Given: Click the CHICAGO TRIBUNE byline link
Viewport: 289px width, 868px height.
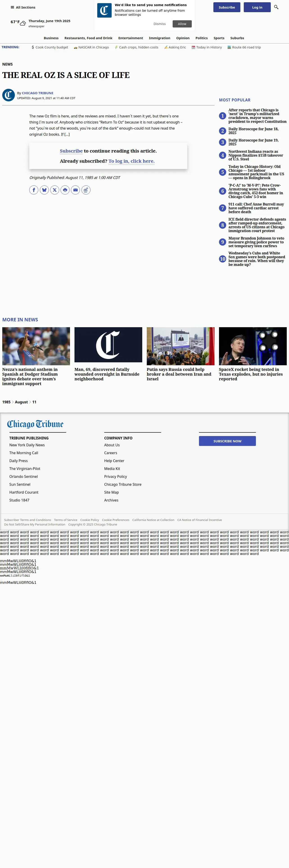Looking at the screenshot, I should pos(37,93).
